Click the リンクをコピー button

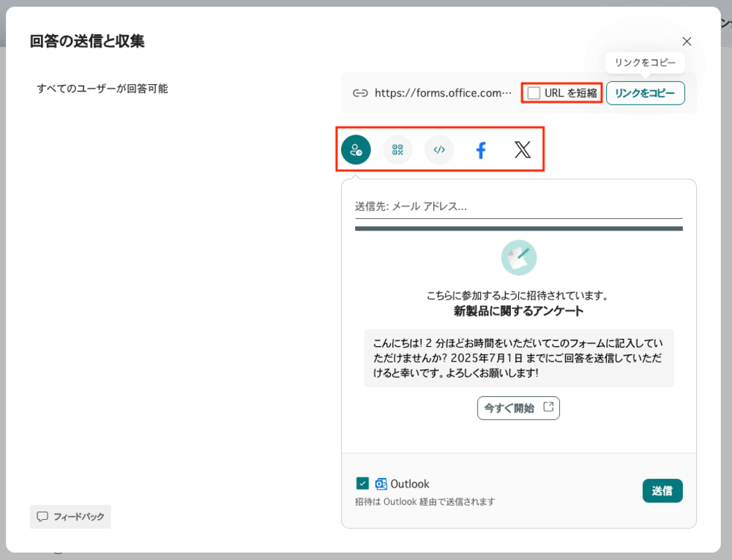coord(645,93)
